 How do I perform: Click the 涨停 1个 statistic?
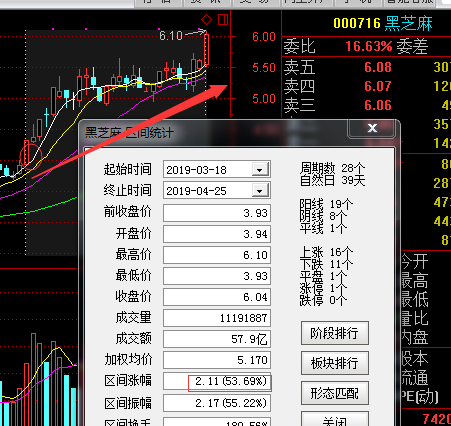323,288
